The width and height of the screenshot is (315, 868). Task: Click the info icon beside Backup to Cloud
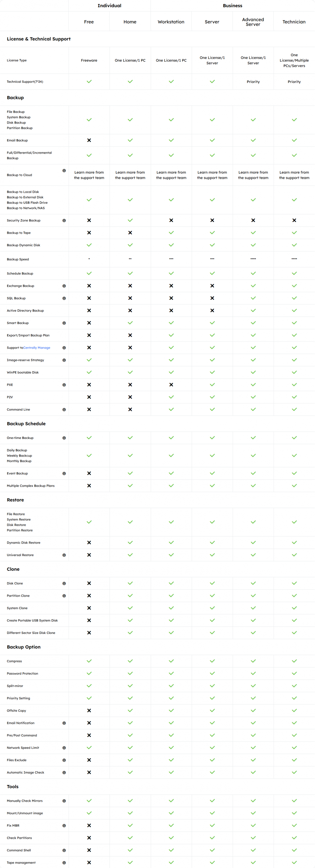[x=64, y=170]
